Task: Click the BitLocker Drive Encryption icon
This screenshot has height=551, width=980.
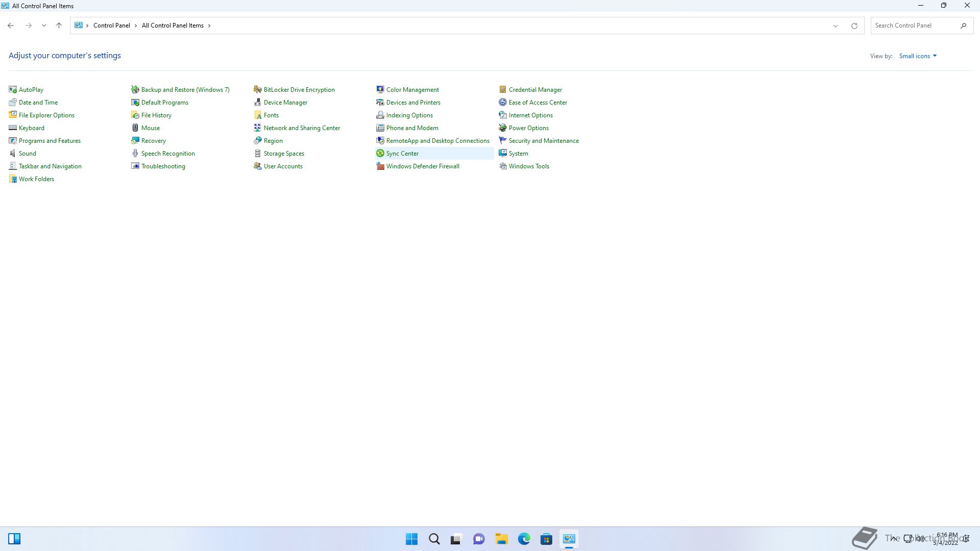Action: pos(258,89)
